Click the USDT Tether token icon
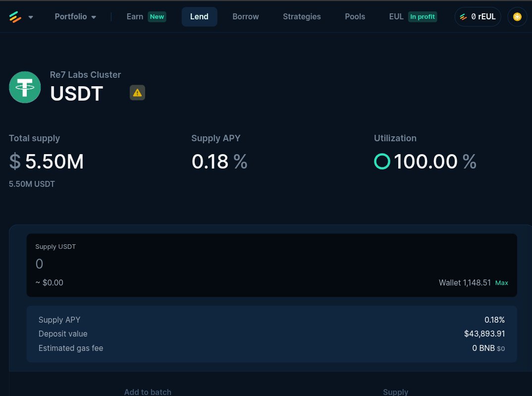Screen dimensions: 532x396 point(25,87)
